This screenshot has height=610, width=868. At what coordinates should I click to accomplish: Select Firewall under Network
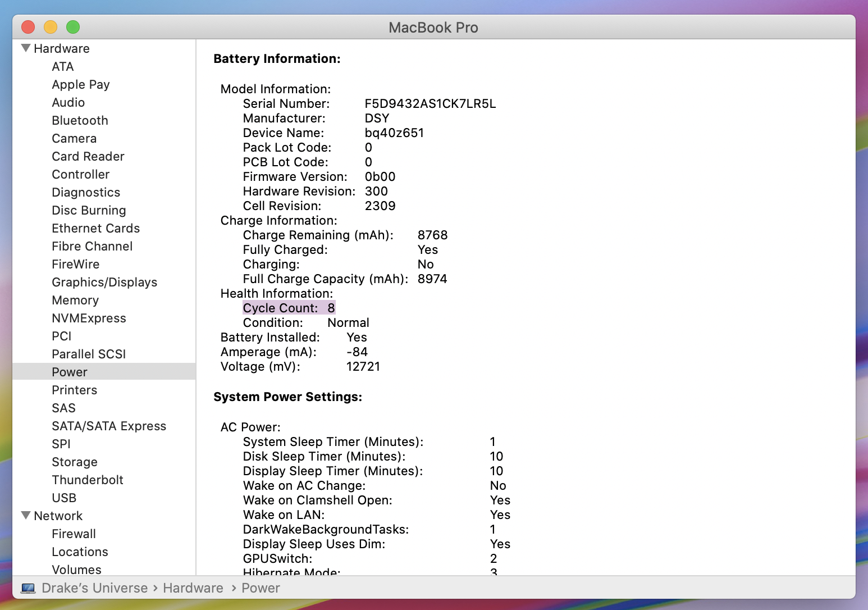[74, 534]
